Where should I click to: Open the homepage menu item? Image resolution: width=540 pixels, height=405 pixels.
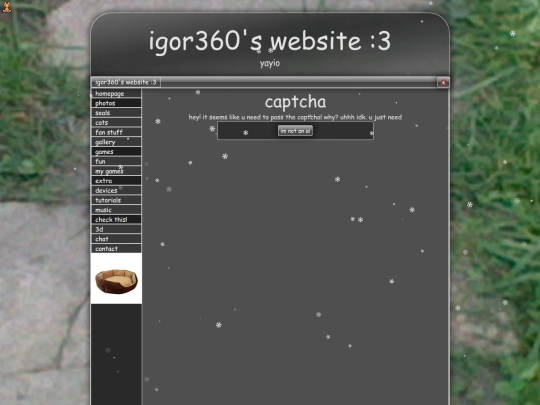pos(116,93)
